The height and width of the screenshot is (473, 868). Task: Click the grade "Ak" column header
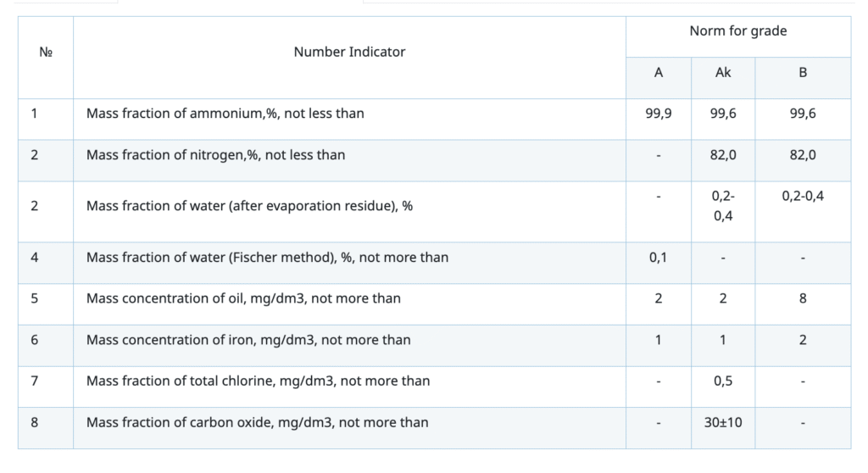723,73
